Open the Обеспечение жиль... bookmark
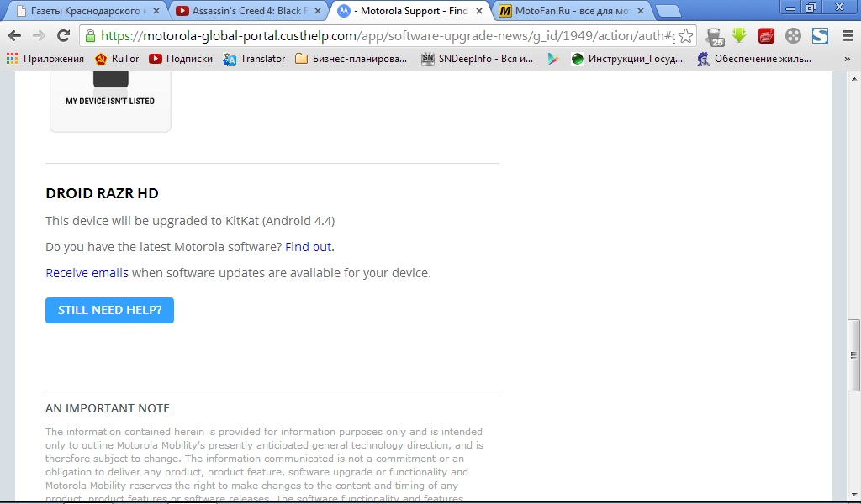This screenshot has height=504, width=861. click(754, 59)
